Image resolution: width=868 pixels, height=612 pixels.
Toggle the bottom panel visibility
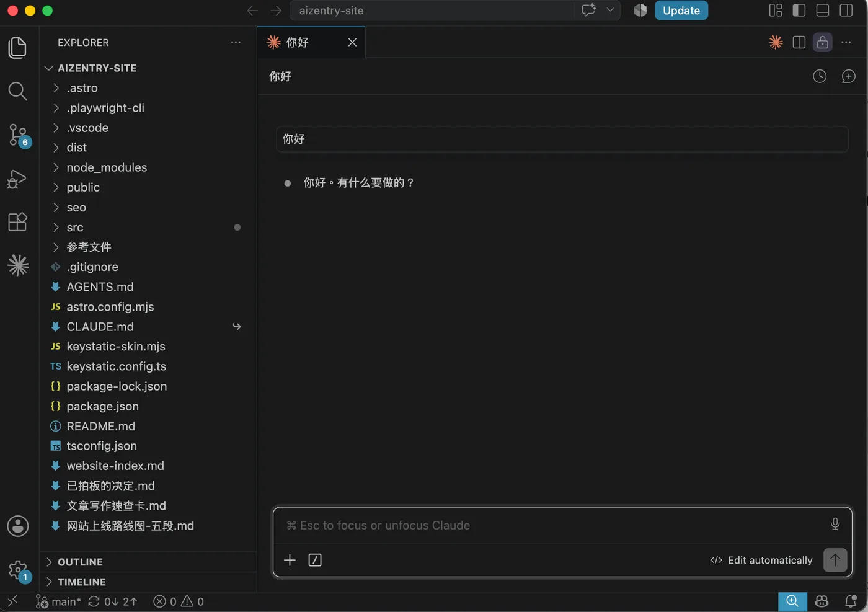tap(823, 10)
